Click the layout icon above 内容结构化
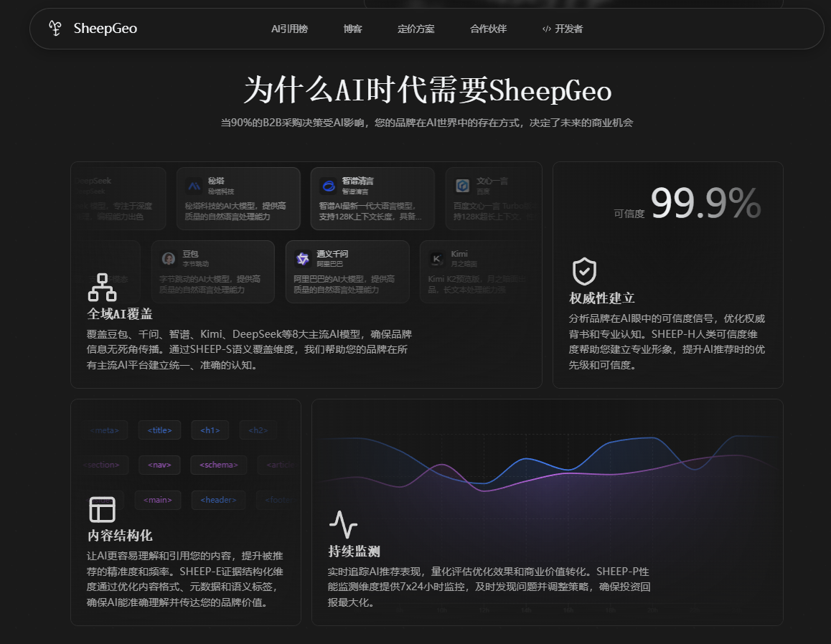The height and width of the screenshot is (644, 831). pyautogui.click(x=103, y=509)
